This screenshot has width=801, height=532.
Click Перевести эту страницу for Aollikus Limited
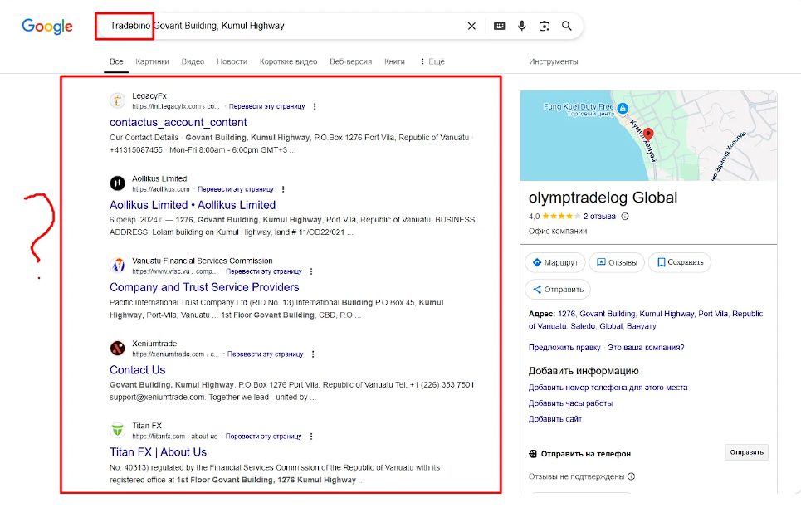[236, 189]
